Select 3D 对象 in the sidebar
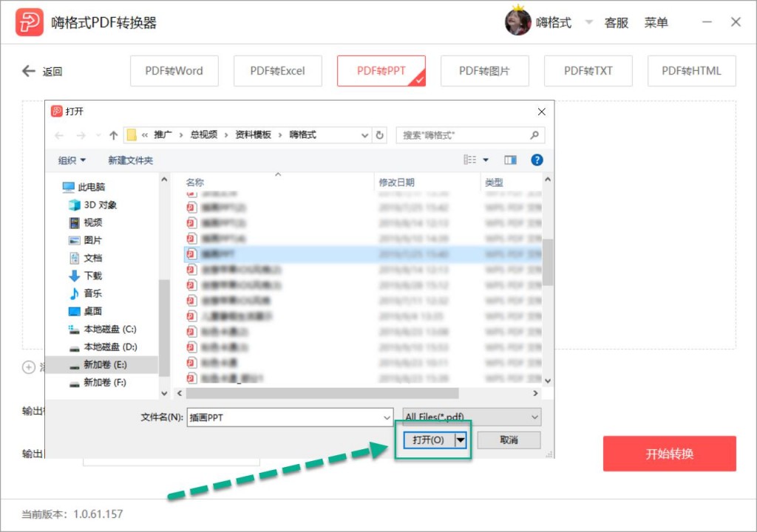757x532 pixels. 93,205
